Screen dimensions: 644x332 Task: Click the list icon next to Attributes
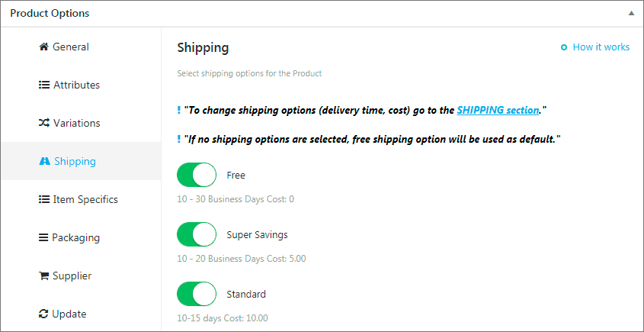pyautogui.click(x=43, y=85)
